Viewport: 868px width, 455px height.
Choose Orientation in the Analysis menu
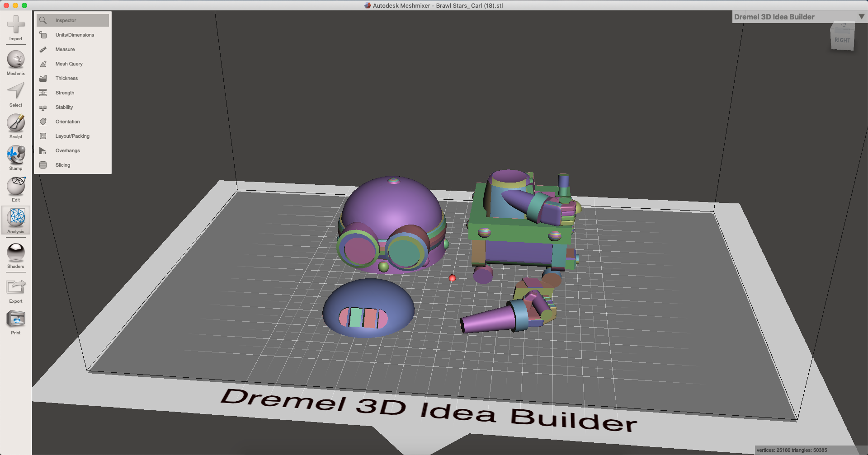point(73,122)
